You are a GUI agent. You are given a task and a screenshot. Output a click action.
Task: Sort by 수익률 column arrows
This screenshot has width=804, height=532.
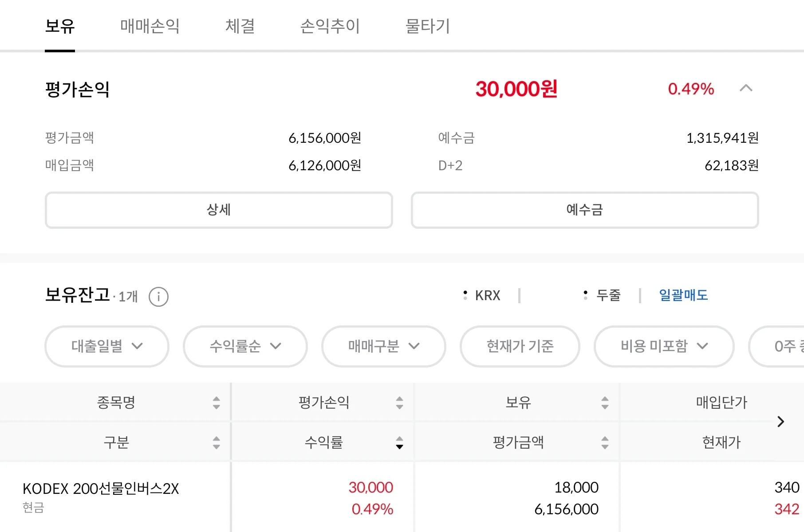click(x=399, y=442)
